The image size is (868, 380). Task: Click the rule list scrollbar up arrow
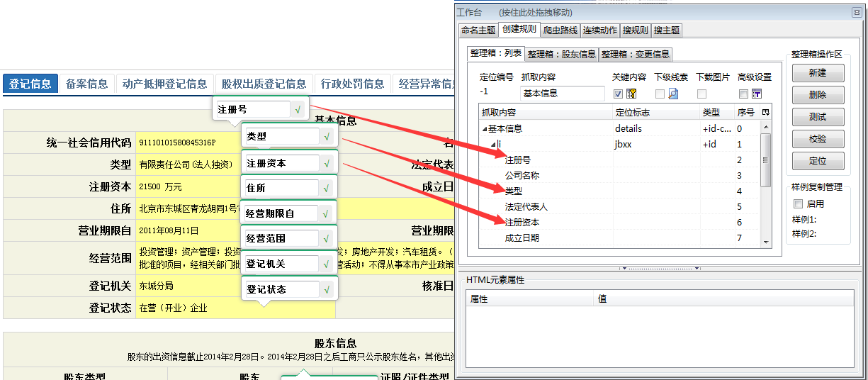click(765, 125)
